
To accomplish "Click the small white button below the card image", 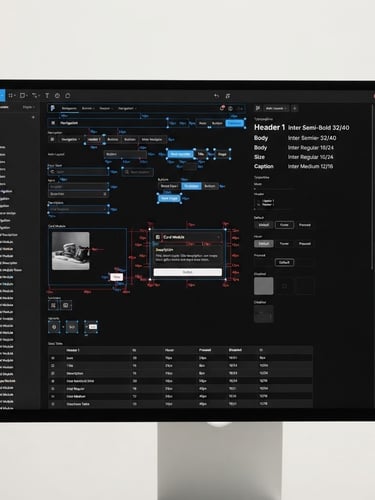I will pyautogui.click(x=116, y=277).
